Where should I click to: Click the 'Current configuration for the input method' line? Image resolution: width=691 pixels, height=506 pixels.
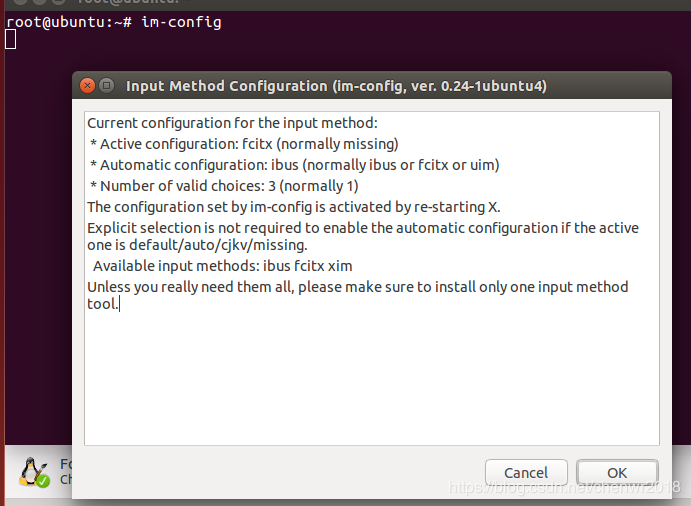pos(232,123)
